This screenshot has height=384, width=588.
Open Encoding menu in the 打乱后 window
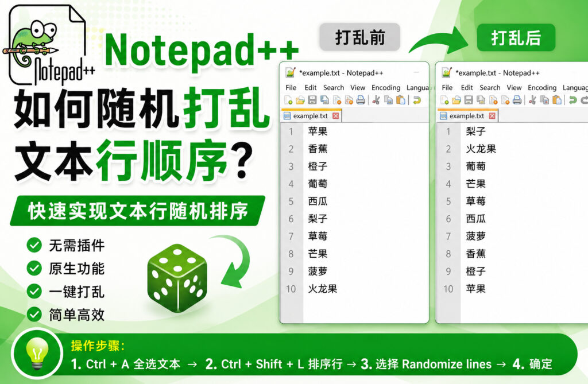coord(542,88)
